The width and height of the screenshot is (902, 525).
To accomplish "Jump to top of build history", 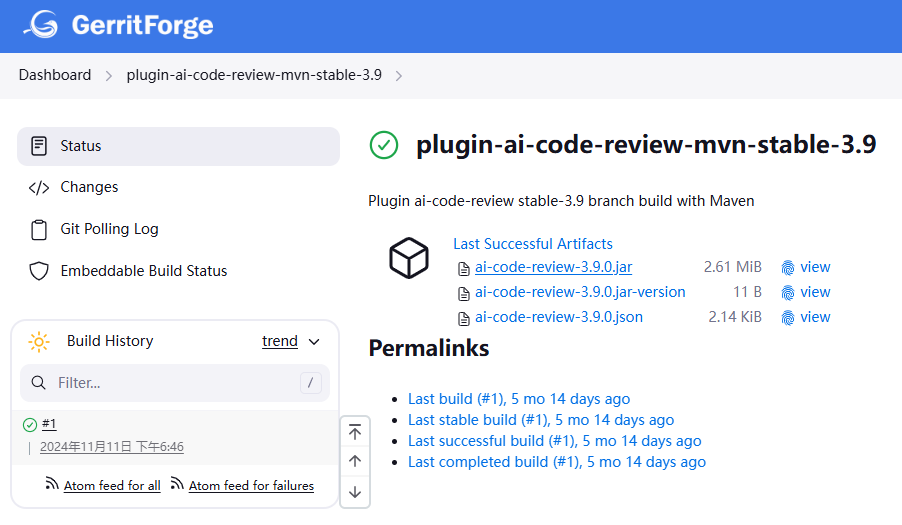I will (x=355, y=432).
